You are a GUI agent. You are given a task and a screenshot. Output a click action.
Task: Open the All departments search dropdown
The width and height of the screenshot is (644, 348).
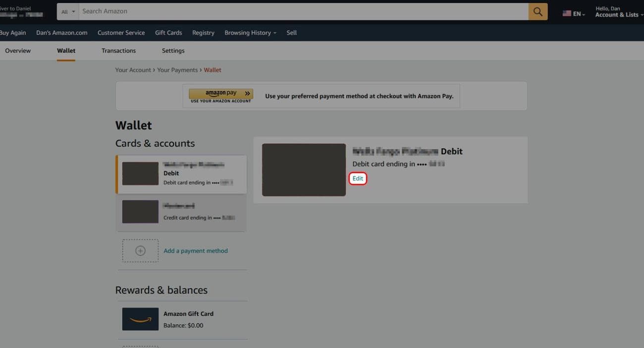(68, 11)
